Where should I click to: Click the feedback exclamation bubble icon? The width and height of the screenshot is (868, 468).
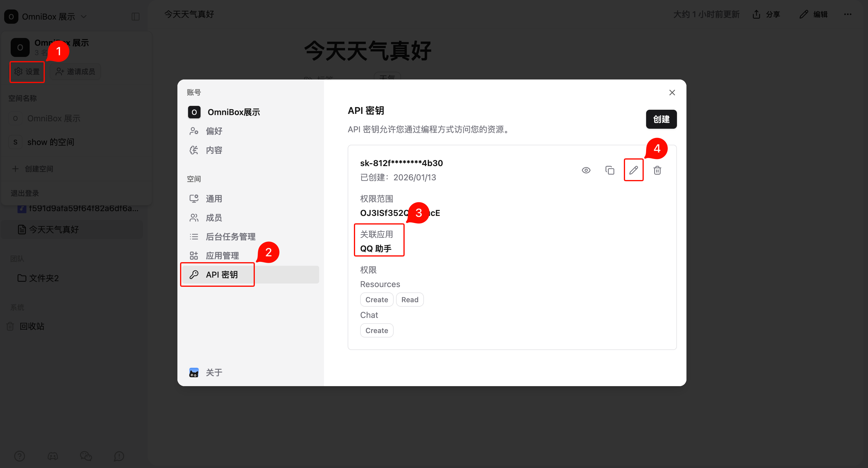[x=119, y=456]
